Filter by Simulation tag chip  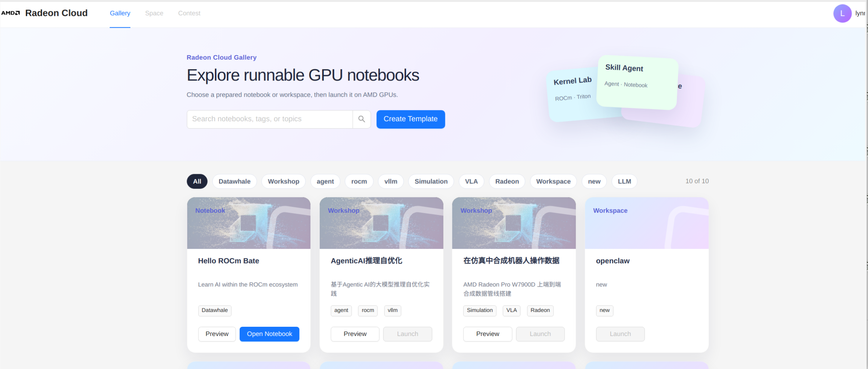(x=431, y=181)
